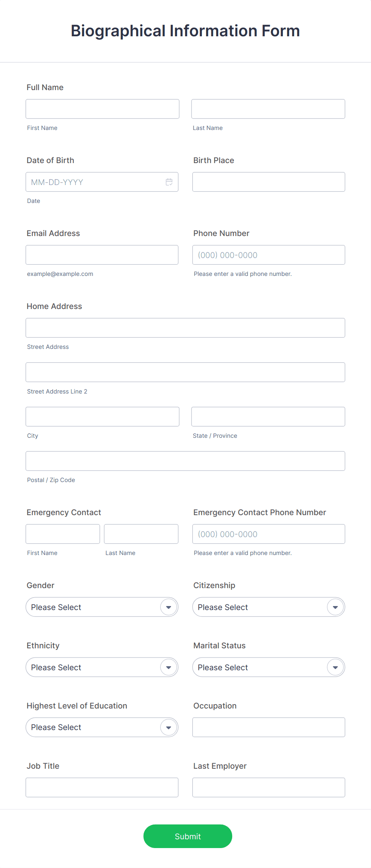Click the Last Name input field
The height and width of the screenshot is (868, 371).
point(268,108)
